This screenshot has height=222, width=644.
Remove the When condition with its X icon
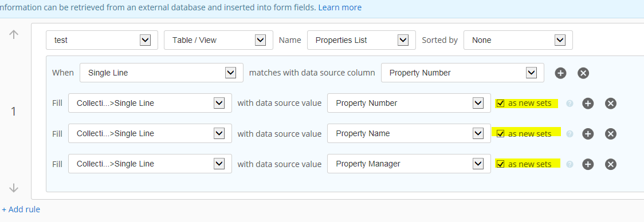pyautogui.click(x=583, y=73)
